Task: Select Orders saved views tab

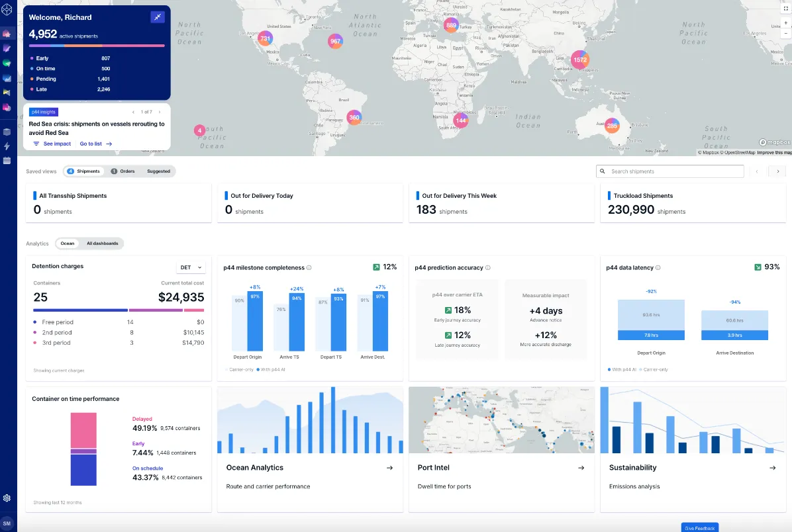Action: coord(123,171)
